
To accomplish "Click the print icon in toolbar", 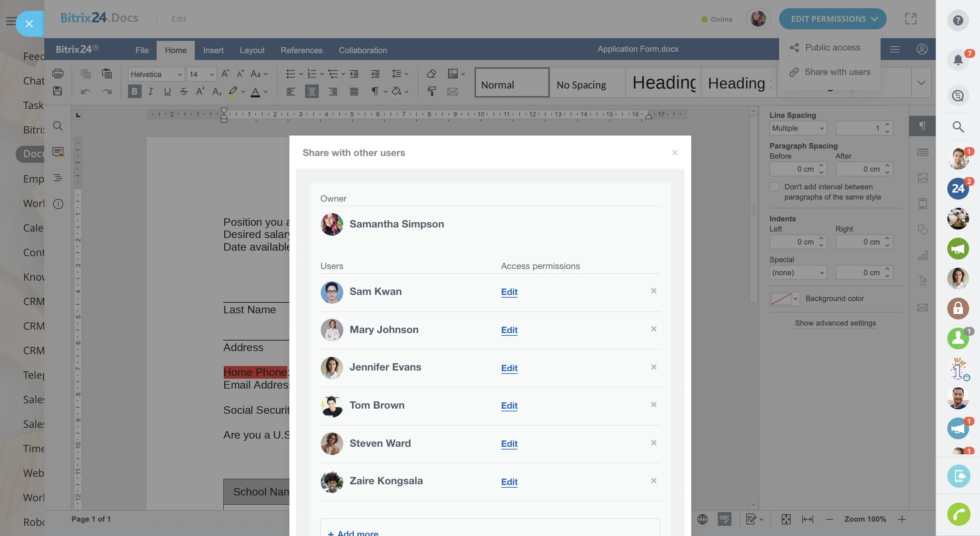I will coord(58,74).
